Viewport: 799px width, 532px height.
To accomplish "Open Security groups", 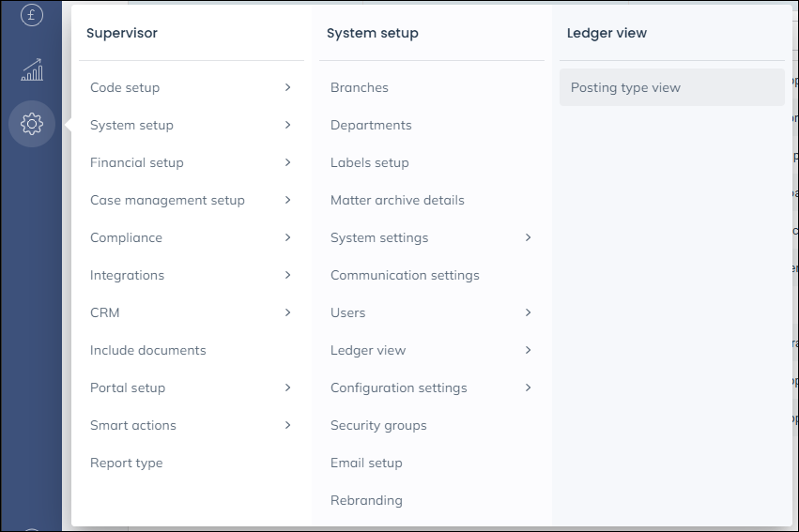I will [x=378, y=425].
